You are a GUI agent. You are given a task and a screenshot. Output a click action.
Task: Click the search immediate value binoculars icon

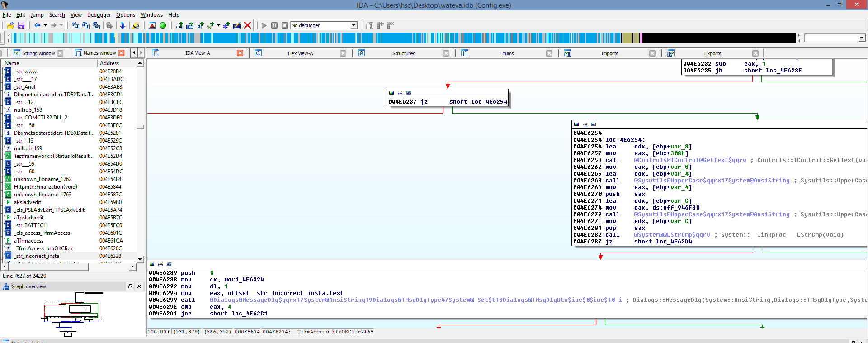[75, 25]
